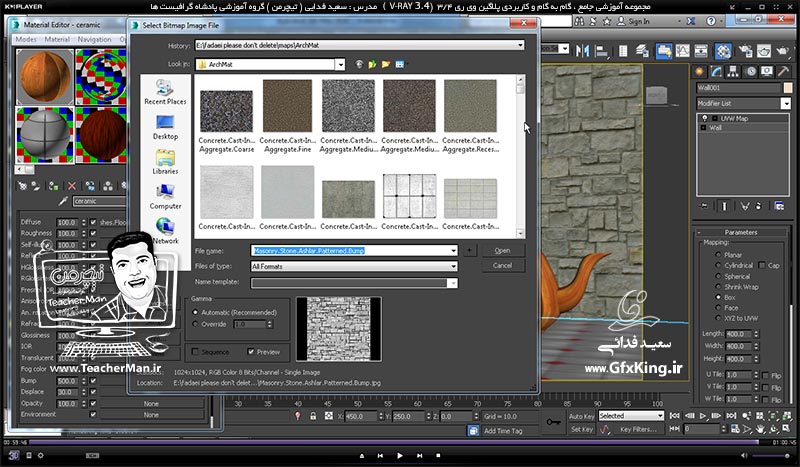Collapse the Parameters rollout
The image size is (800, 467).
(741, 232)
